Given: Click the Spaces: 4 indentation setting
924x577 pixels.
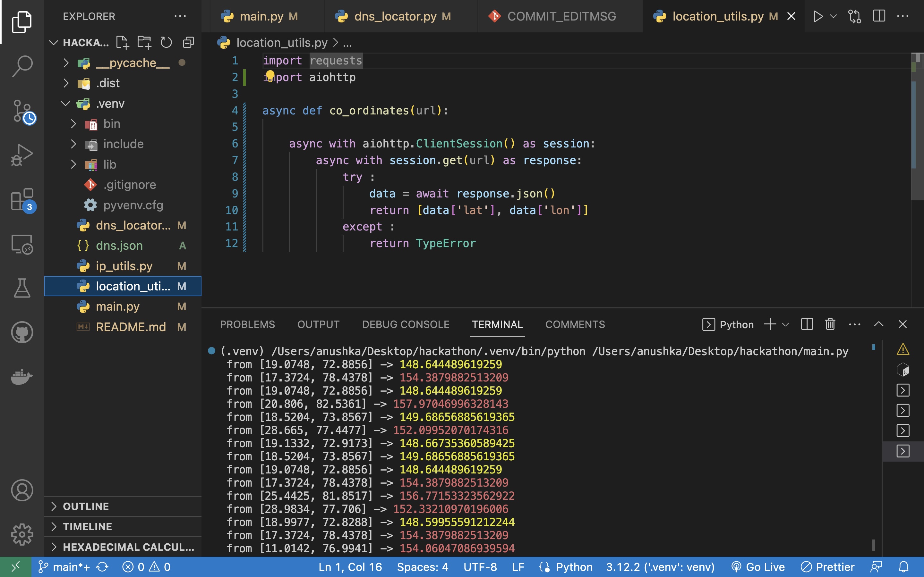Looking at the screenshot, I should coord(422,567).
